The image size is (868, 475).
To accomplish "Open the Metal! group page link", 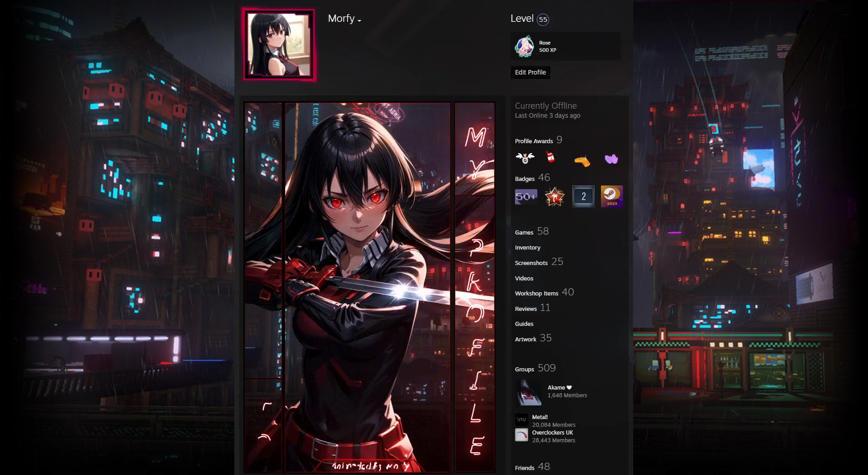I will [540, 417].
